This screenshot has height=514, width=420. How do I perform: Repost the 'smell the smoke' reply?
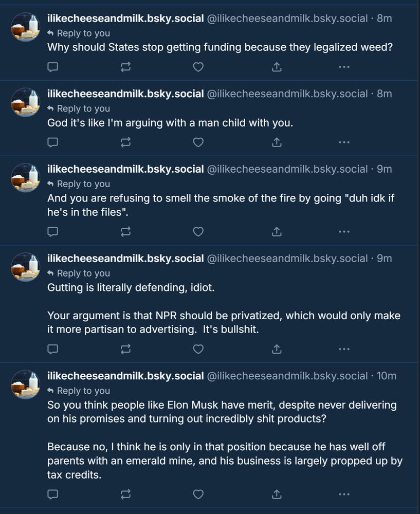tap(125, 231)
